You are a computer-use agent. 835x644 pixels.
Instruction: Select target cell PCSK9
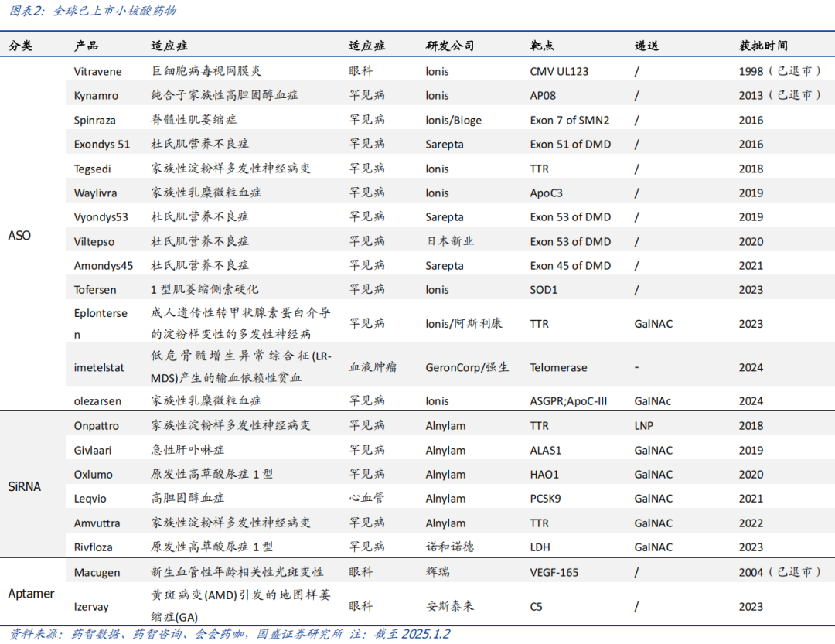pos(545,499)
